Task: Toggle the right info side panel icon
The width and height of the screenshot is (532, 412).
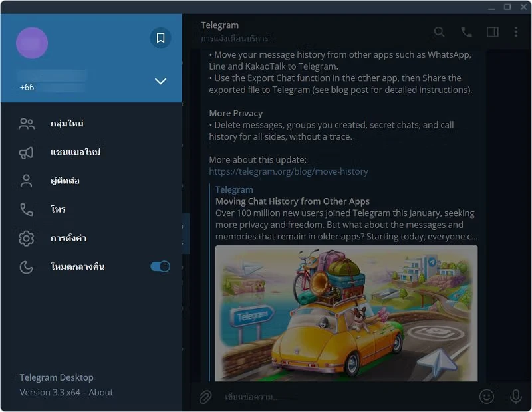Action: (492, 31)
